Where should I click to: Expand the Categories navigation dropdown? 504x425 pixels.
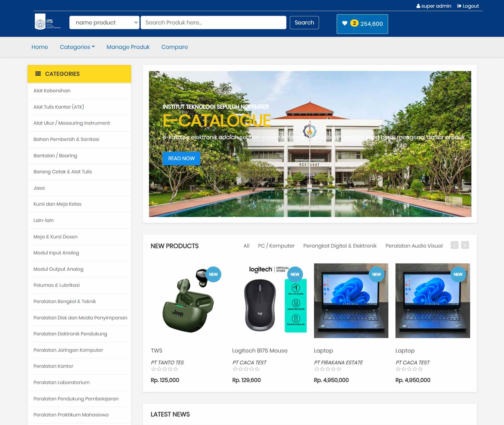(x=77, y=47)
